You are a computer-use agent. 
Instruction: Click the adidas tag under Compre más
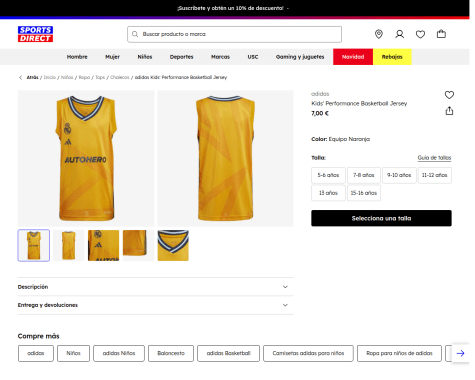36,353
